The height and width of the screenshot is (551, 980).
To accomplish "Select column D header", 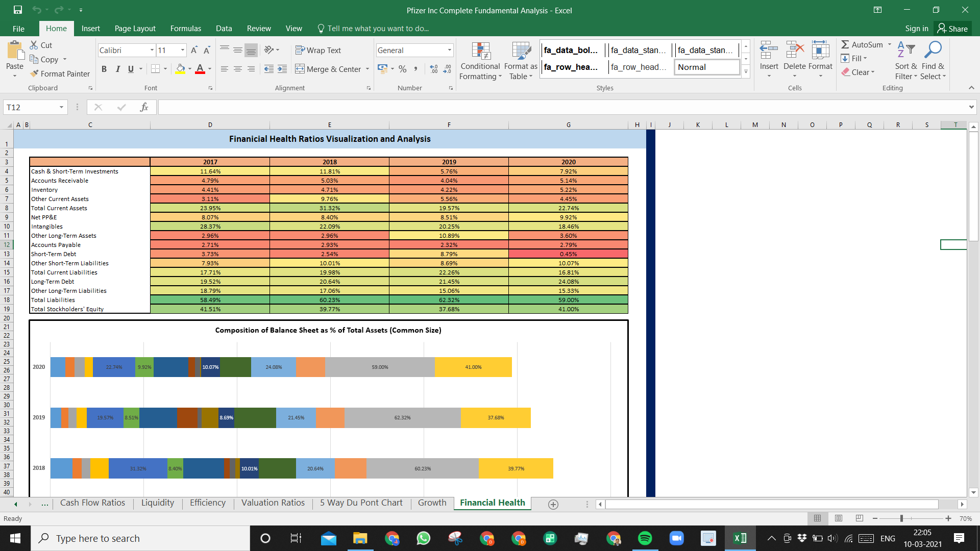I will point(210,124).
